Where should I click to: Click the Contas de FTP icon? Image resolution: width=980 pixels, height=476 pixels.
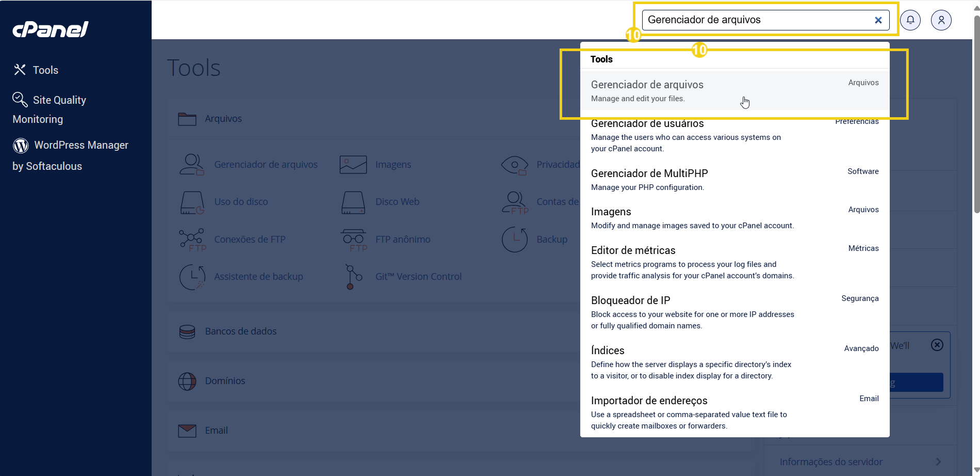coord(515,202)
